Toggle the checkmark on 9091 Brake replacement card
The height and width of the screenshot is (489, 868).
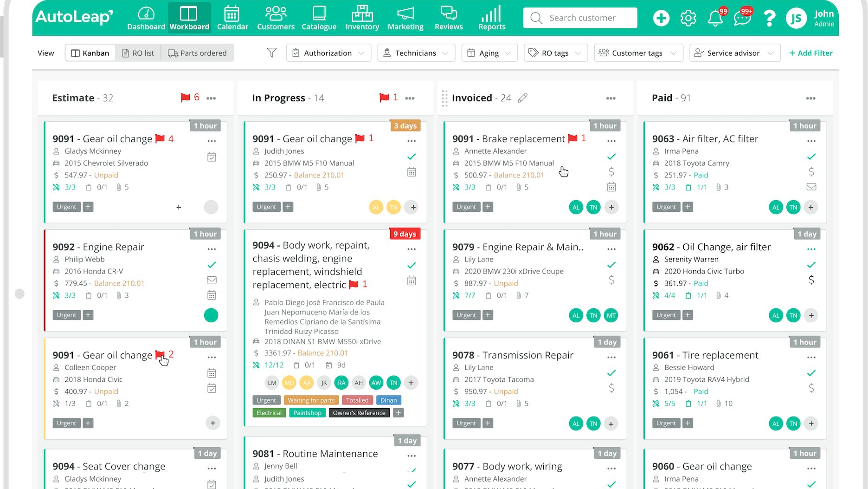[611, 156]
